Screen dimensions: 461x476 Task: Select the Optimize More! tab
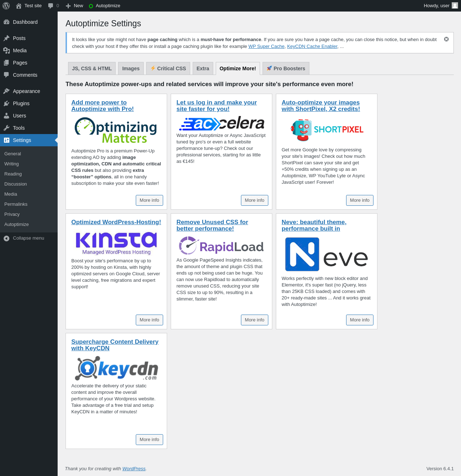point(238,68)
